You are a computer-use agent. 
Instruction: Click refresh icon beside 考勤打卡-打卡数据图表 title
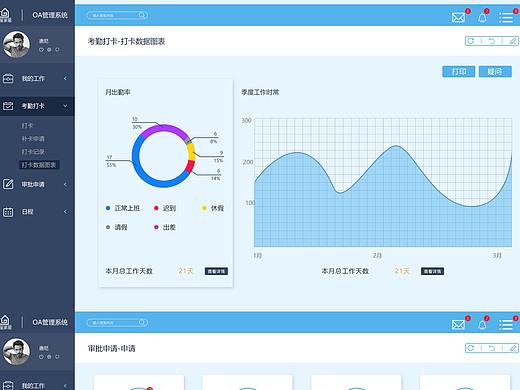471,41
